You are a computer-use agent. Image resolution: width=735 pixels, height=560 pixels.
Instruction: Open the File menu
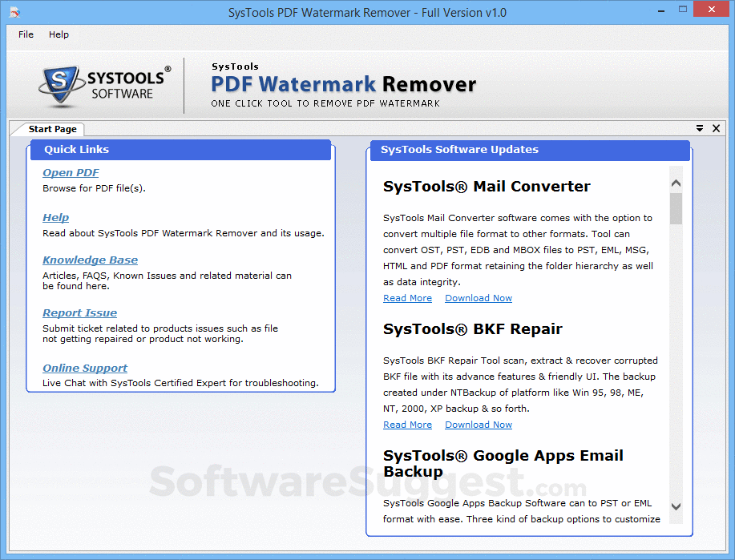click(x=26, y=34)
